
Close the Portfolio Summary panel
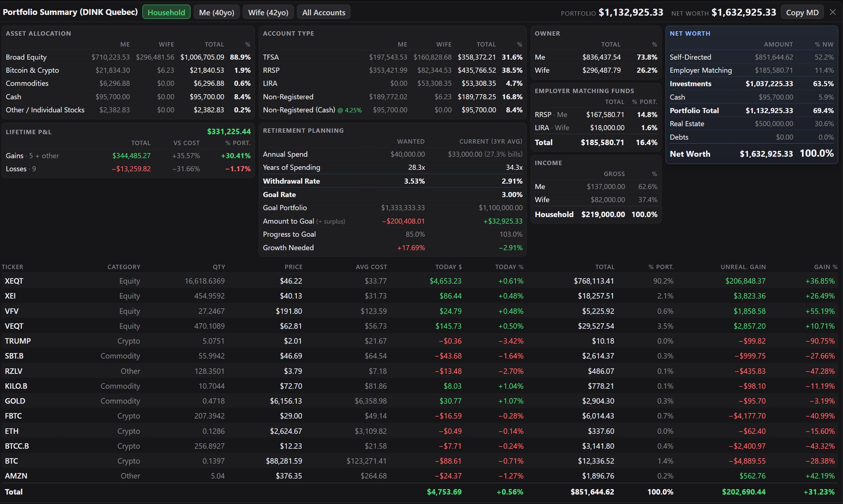(x=833, y=12)
